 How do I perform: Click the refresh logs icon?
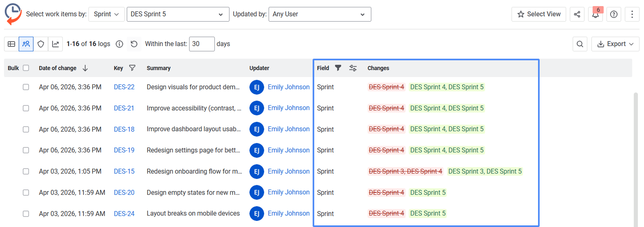134,44
